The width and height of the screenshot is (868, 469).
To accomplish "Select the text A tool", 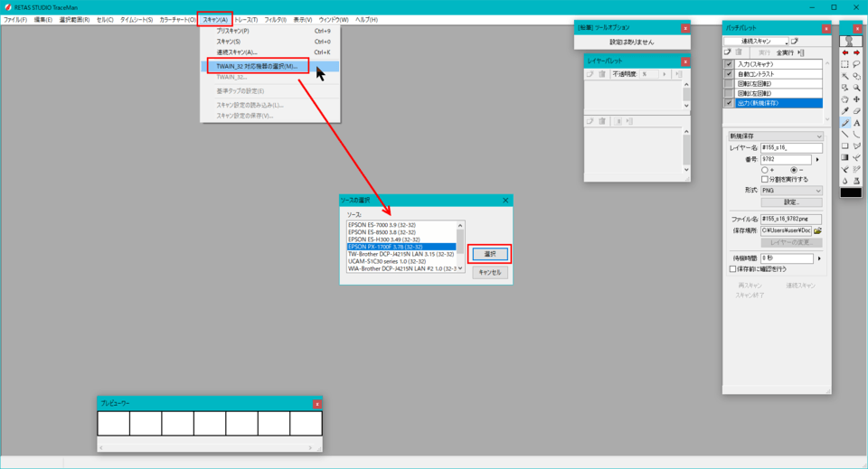I will click(x=856, y=123).
